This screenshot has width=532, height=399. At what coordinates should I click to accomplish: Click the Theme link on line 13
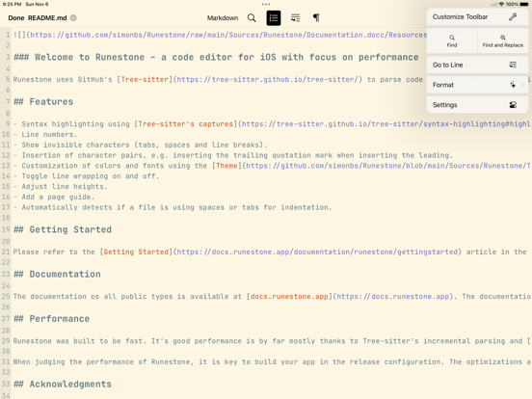click(x=227, y=166)
